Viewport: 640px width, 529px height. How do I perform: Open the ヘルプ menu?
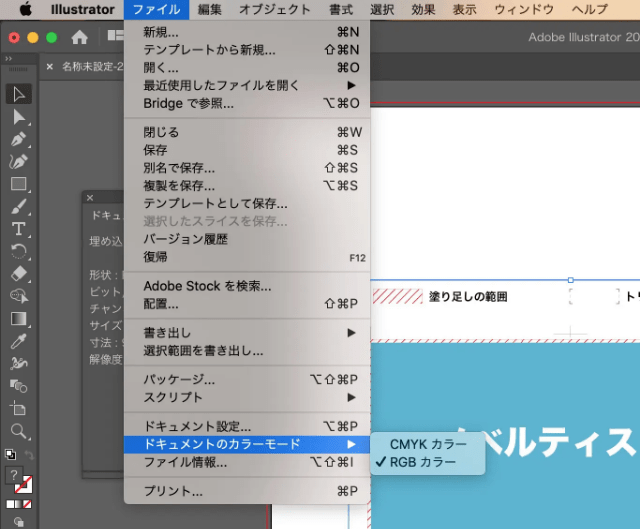tap(590, 9)
